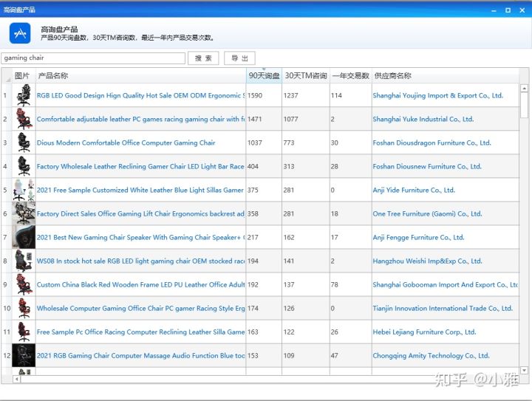The width and height of the screenshot is (532, 401).
Task: Open supplier Shanghai Gobooman Import And Export
Action: pos(445,285)
